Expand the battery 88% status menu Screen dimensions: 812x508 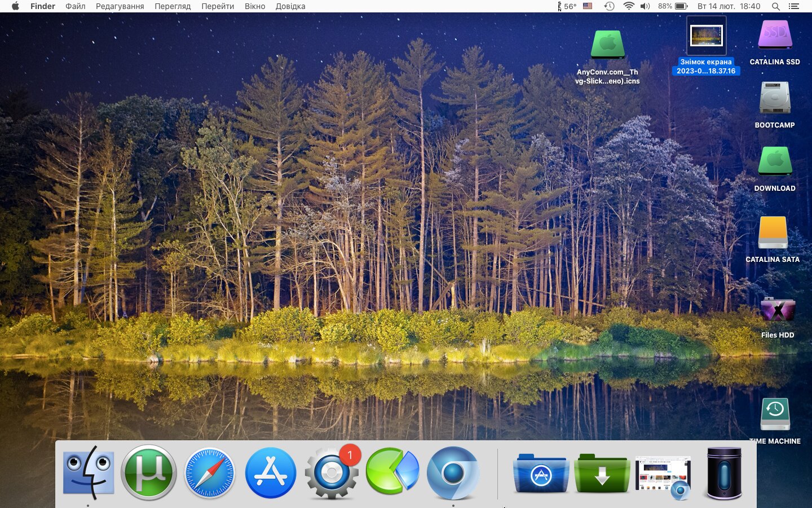tap(673, 6)
